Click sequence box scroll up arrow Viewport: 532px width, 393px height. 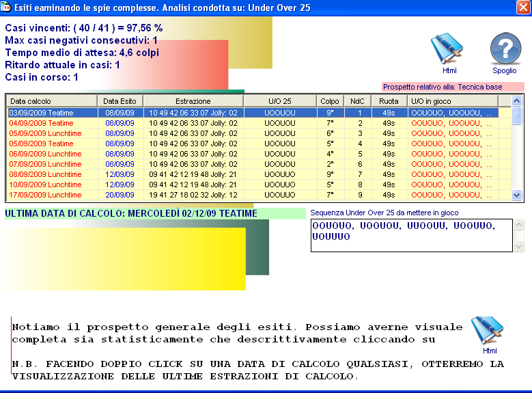coord(518,225)
